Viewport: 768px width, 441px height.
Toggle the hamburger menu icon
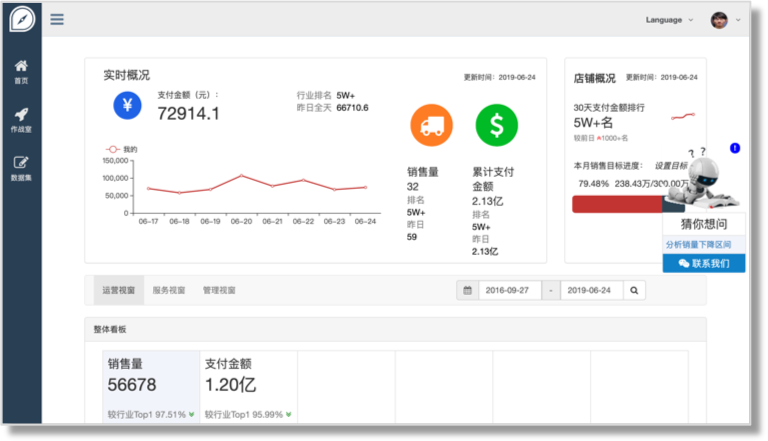pyautogui.click(x=57, y=19)
